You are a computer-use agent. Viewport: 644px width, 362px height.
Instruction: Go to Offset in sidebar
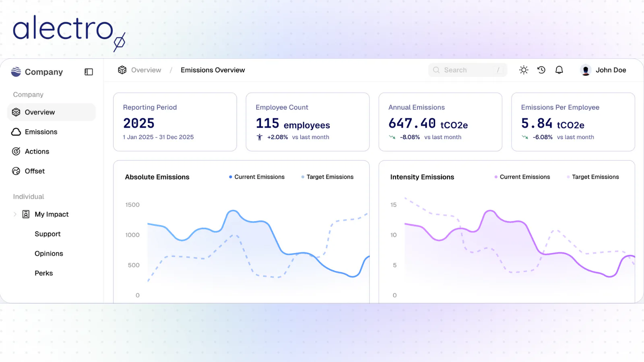click(52, 171)
